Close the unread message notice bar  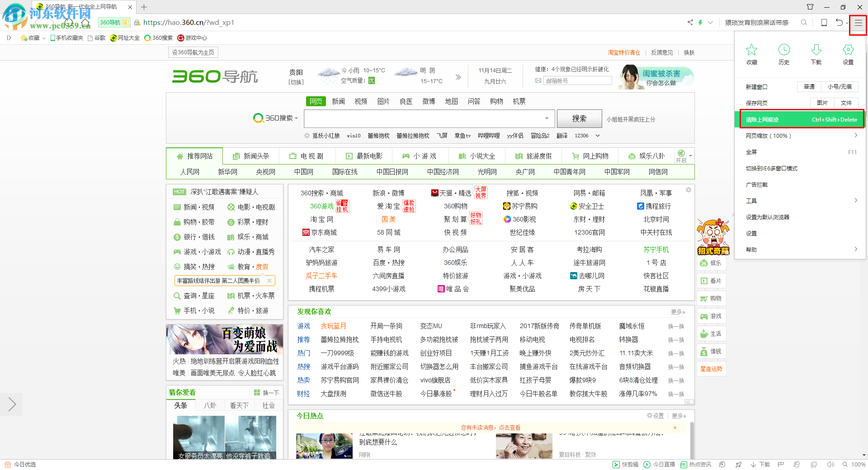[x=675, y=428]
